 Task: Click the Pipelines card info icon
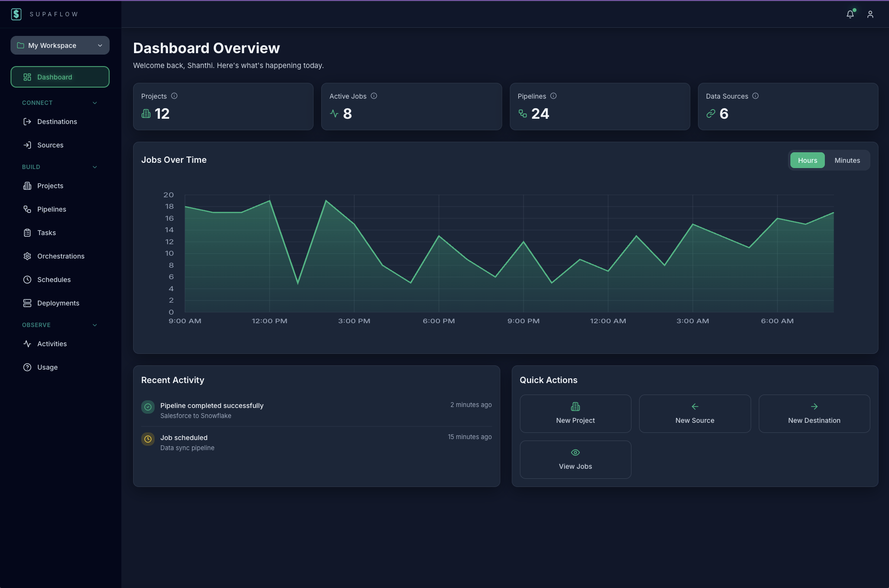(x=553, y=96)
